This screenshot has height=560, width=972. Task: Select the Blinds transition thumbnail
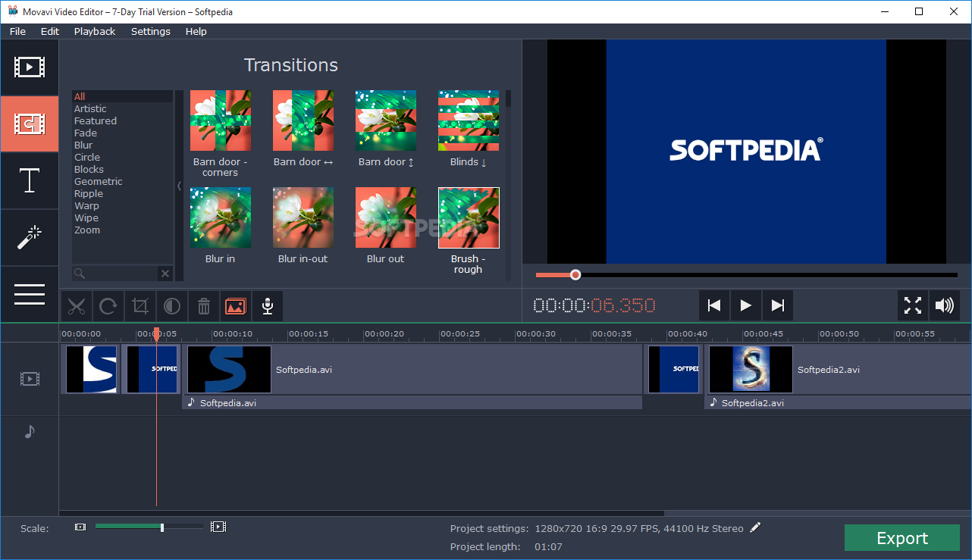click(x=469, y=120)
